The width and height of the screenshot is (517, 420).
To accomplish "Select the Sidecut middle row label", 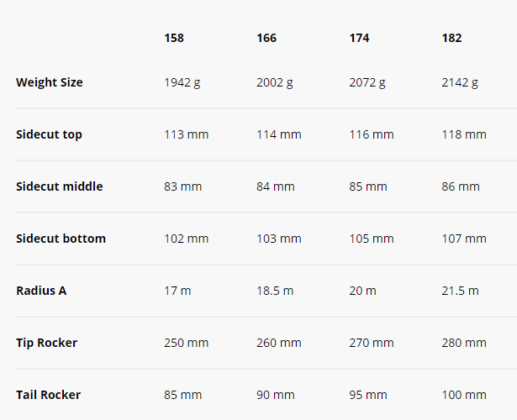I will point(60,186).
